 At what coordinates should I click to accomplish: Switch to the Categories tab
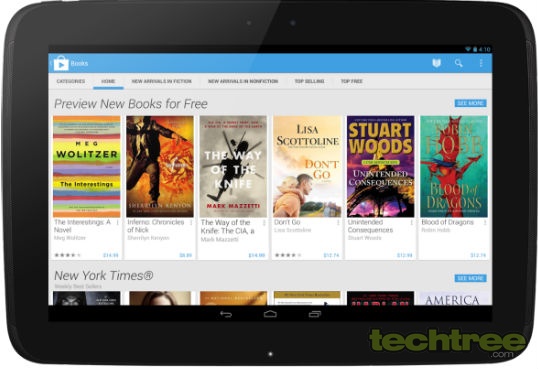click(x=71, y=81)
